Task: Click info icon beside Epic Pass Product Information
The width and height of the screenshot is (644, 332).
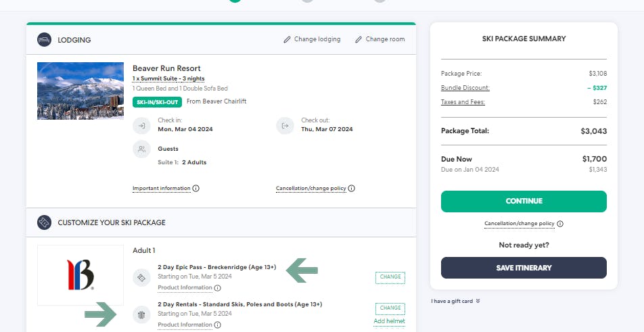Action: (217, 288)
